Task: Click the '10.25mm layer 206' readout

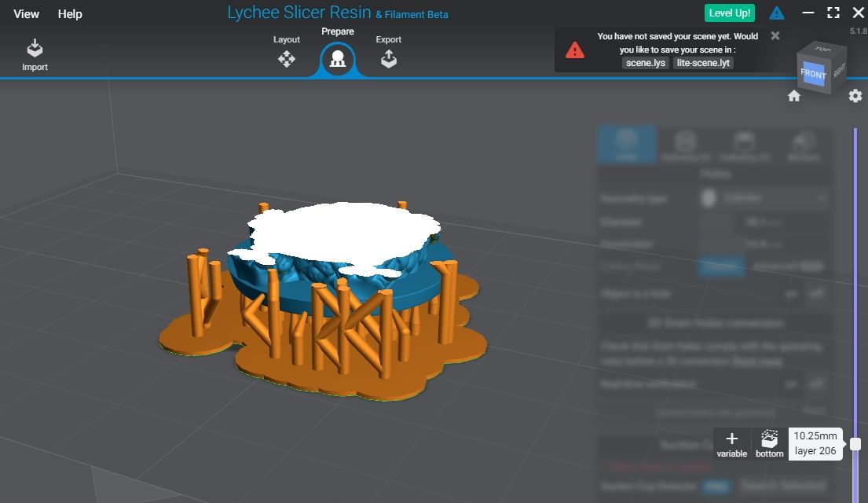Action: [815, 444]
